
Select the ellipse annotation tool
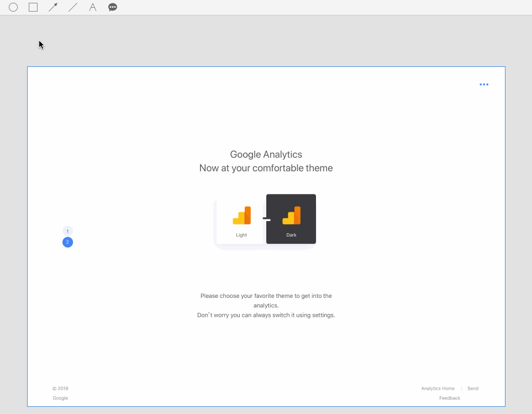[13, 7]
